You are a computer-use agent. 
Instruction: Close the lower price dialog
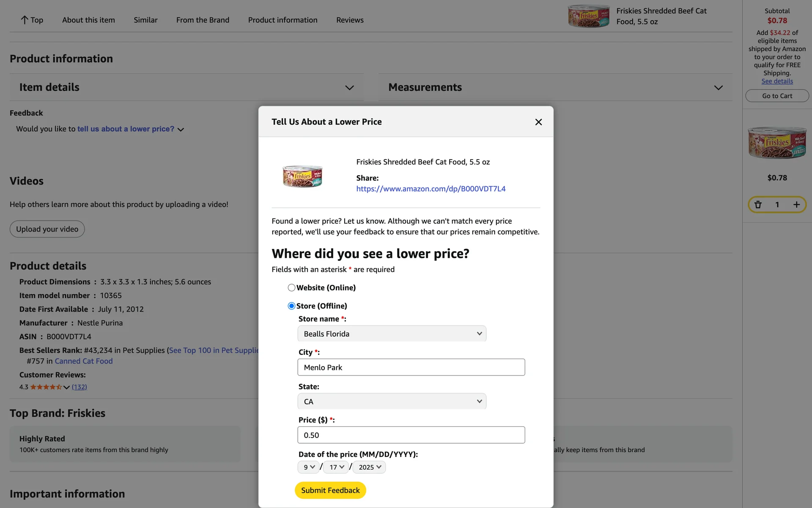[538, 122]
